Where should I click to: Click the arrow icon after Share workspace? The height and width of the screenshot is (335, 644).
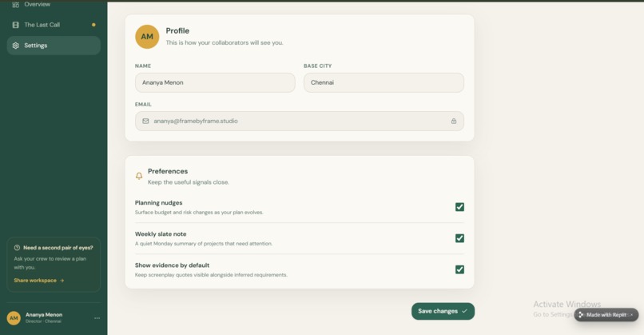coord(62,281)
